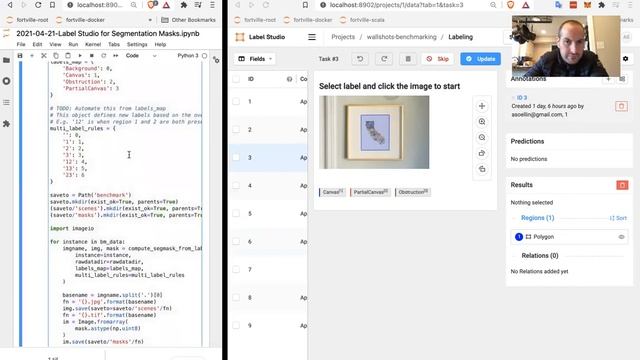640x360 pixels.
Task: Interrupt the kernel with the stop icon
Action: click(92, 56)
